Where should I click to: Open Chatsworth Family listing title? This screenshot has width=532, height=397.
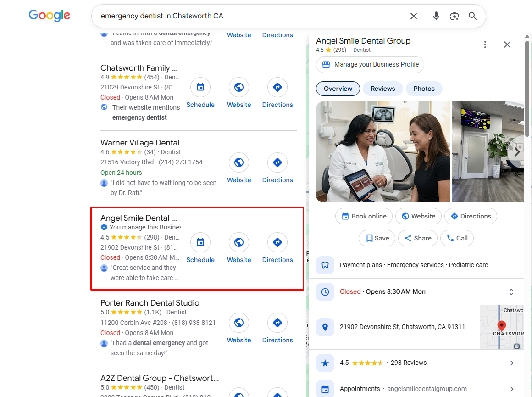coord(139,68)
